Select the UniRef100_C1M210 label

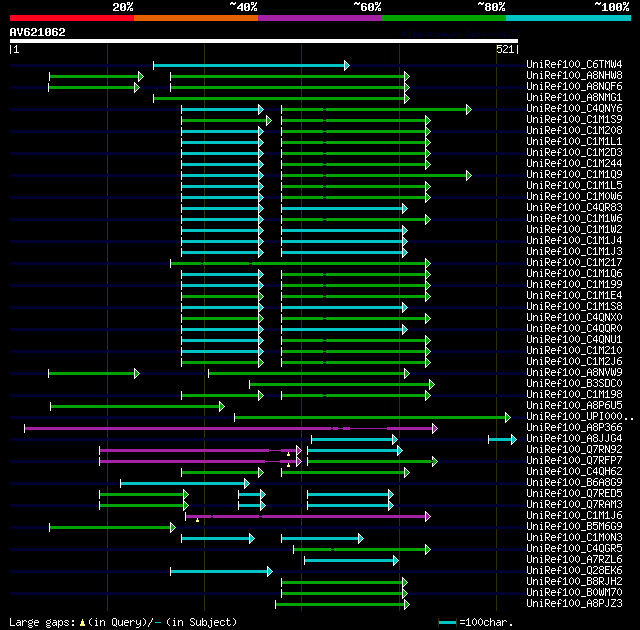coord(574,351)
